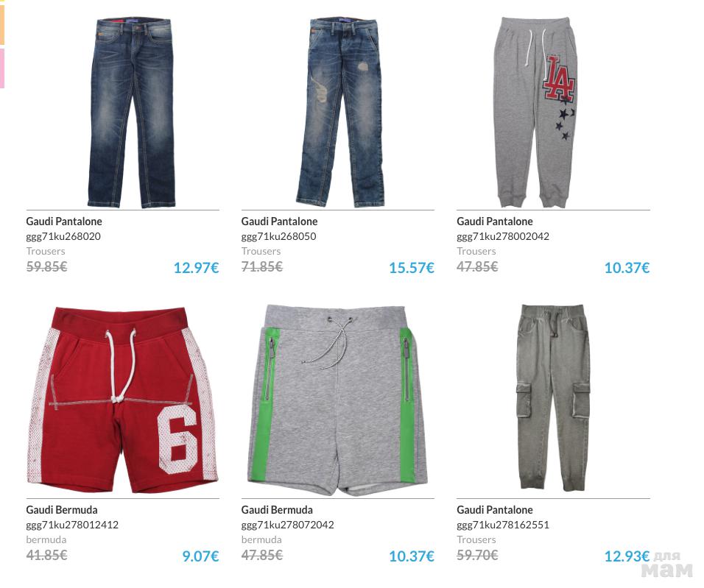Click the pink color tab at left edge
This screenshot has width=704, height=588.
2,68
